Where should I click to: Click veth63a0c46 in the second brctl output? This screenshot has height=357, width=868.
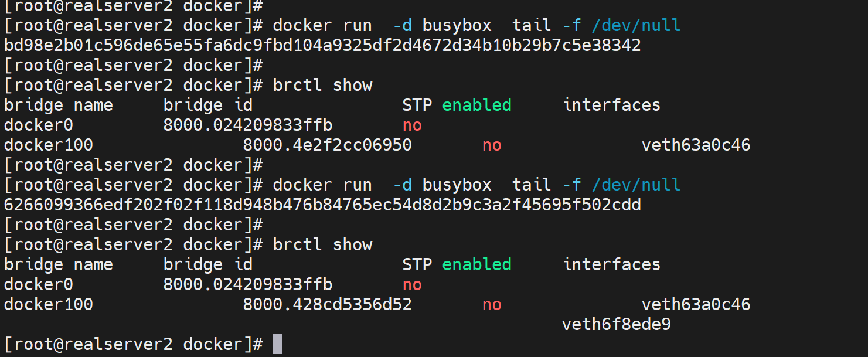coord(696,304)
